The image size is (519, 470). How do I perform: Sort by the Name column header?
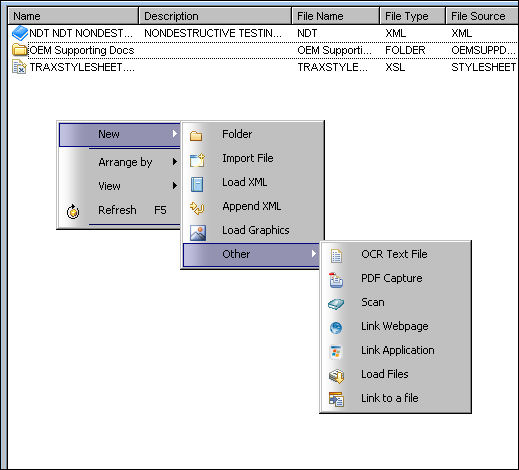(73, 16)
